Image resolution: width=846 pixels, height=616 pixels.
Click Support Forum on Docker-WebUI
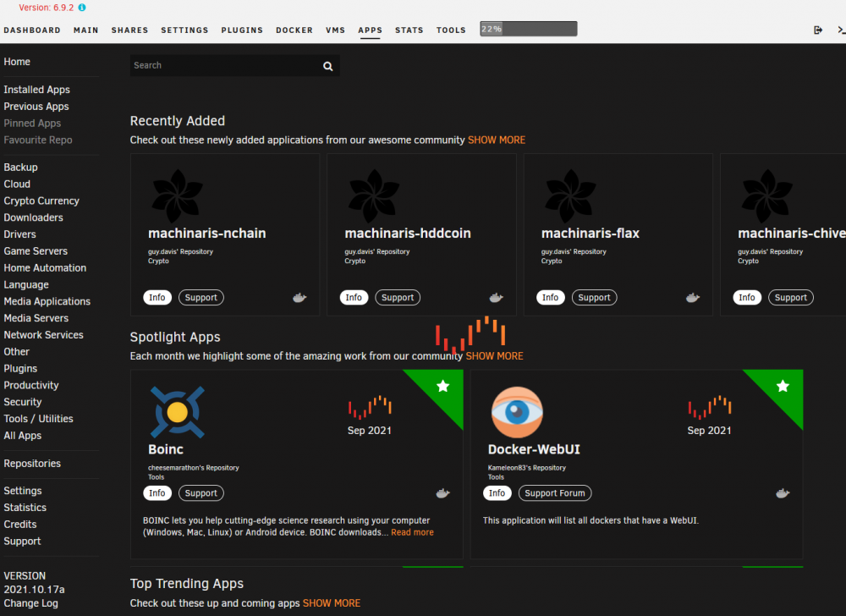point(555,493)
